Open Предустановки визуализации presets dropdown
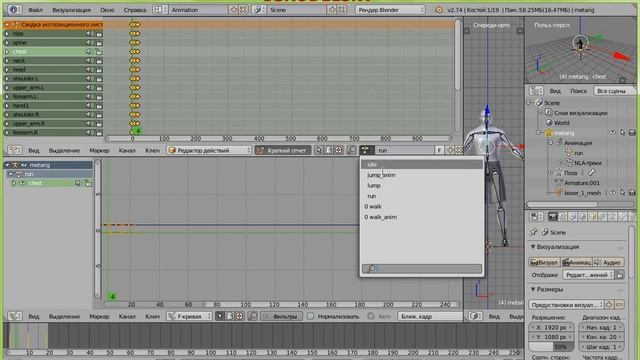The image size is (640, 360). (567, 304)
